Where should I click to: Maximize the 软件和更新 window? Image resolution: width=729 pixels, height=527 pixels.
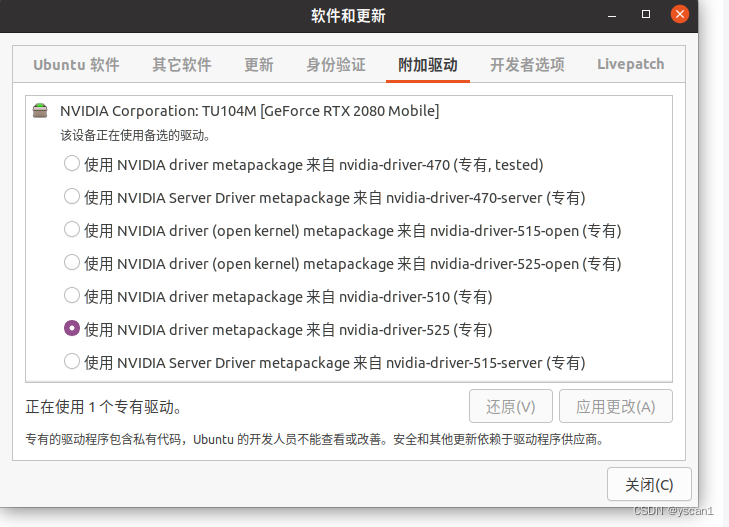[x=646, y=14]
